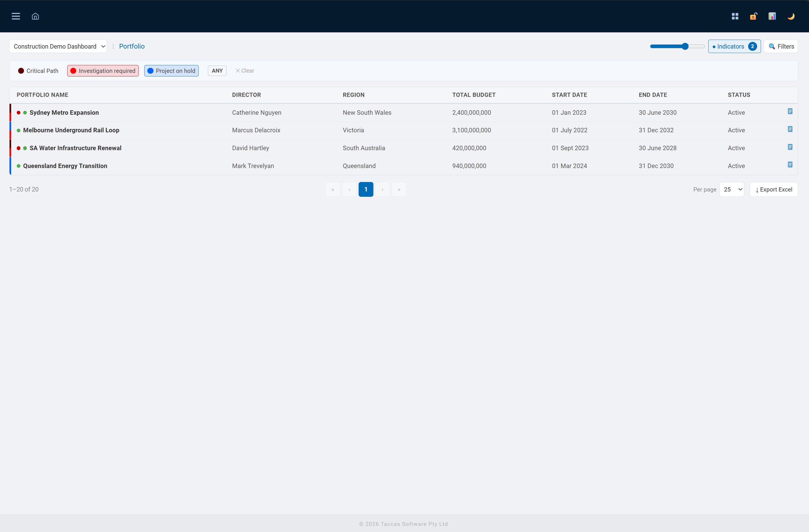Open Queensland Energy Transition portfolio row

404,166
